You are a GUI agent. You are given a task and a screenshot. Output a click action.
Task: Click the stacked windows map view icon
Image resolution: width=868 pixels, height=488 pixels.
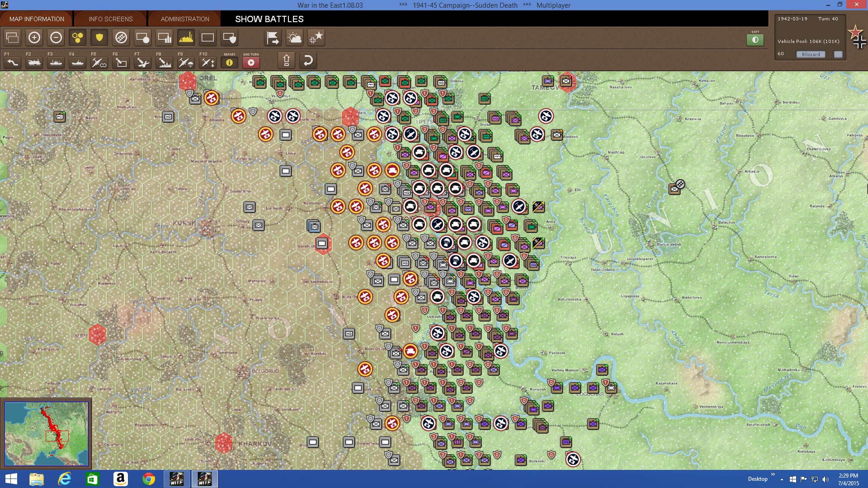pyautogui.click(x=13, y=38)
